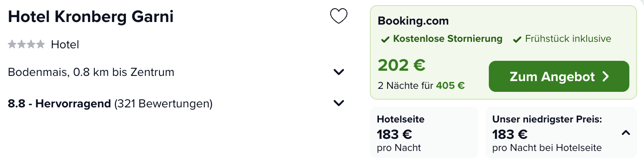Click the Frühstück inklusive checkmark icon
The width and height of the screenshot is (644, 163).
click(x=517, y=40)
